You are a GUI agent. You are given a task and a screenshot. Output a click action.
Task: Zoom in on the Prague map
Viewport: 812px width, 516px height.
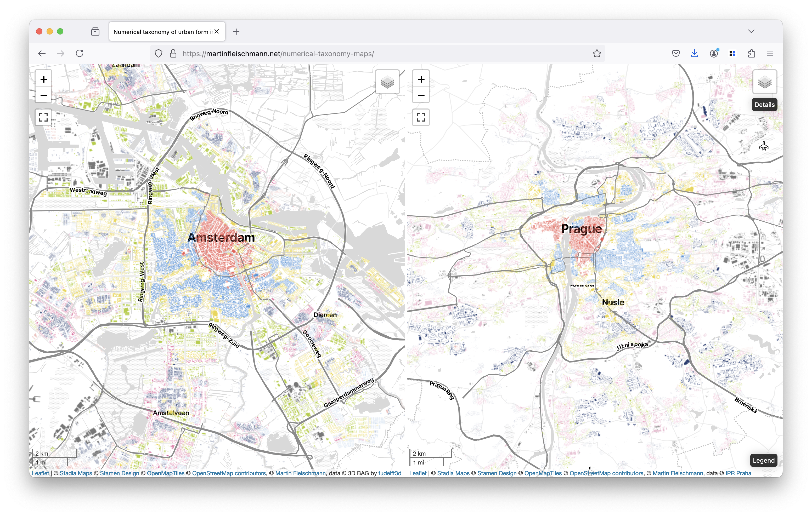coord(421,79)
